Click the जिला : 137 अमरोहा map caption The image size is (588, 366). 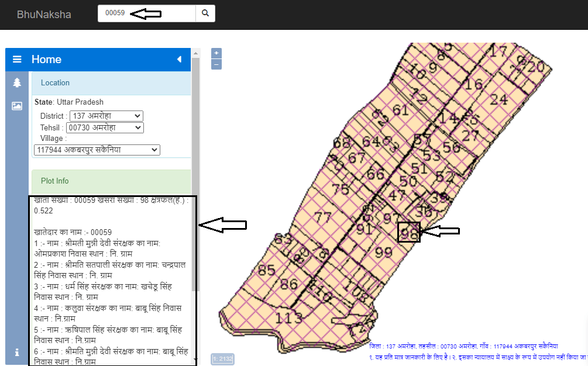(463, 346)
